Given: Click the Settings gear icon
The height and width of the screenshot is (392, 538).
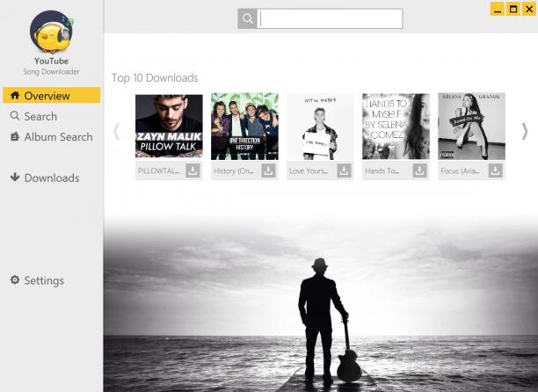Looking at the screenshot, I should coord(15,279).
